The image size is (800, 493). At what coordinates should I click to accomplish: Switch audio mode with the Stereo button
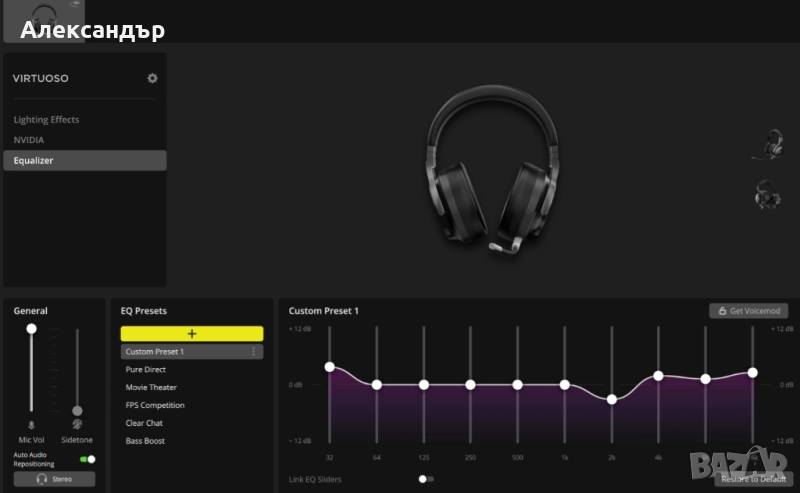point(55,479)
